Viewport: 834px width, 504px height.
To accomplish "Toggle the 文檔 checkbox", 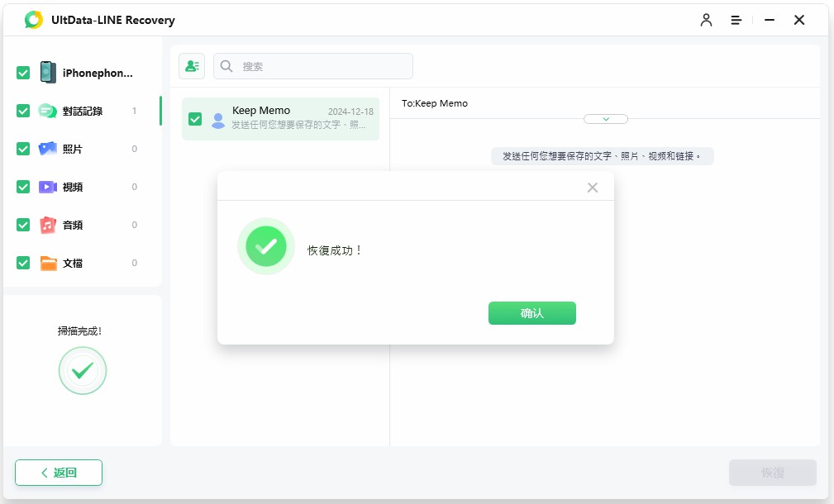I will point(23,263).
